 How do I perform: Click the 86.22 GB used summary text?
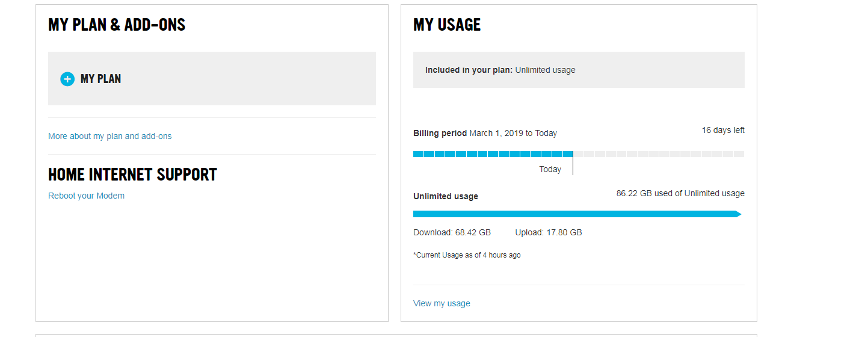(680, 193)
